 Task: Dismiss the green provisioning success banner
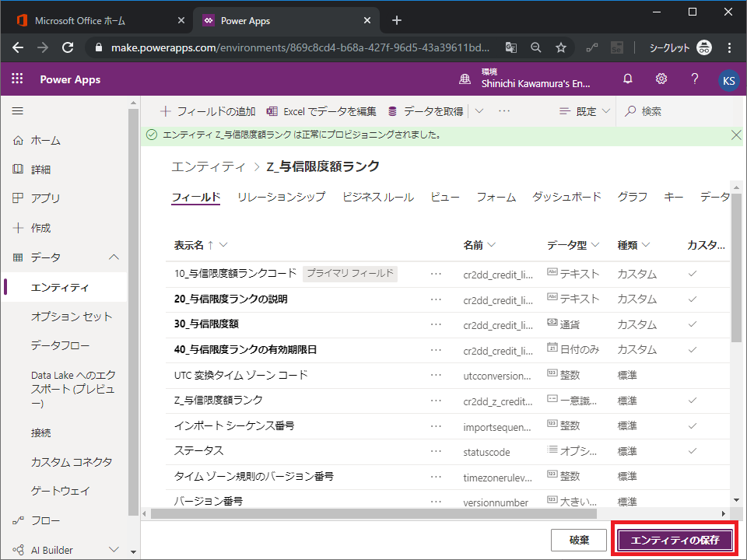click(x=736, y=135)
